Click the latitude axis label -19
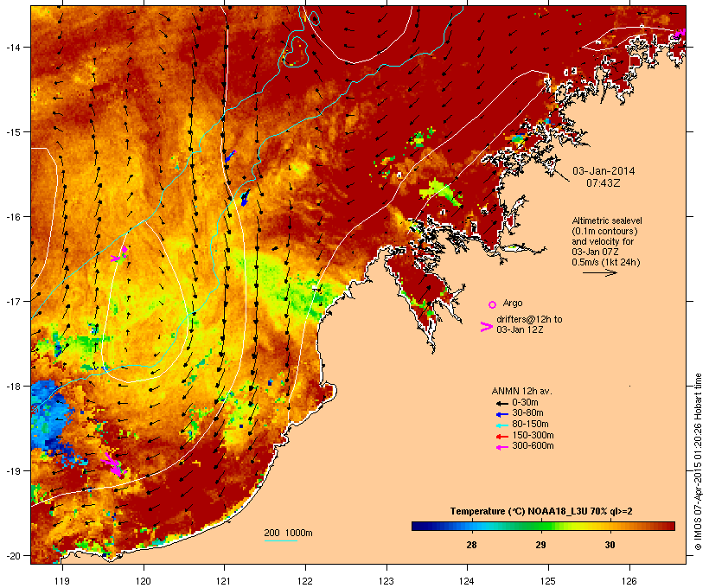The image size is (709, 588). coord(12,471)
